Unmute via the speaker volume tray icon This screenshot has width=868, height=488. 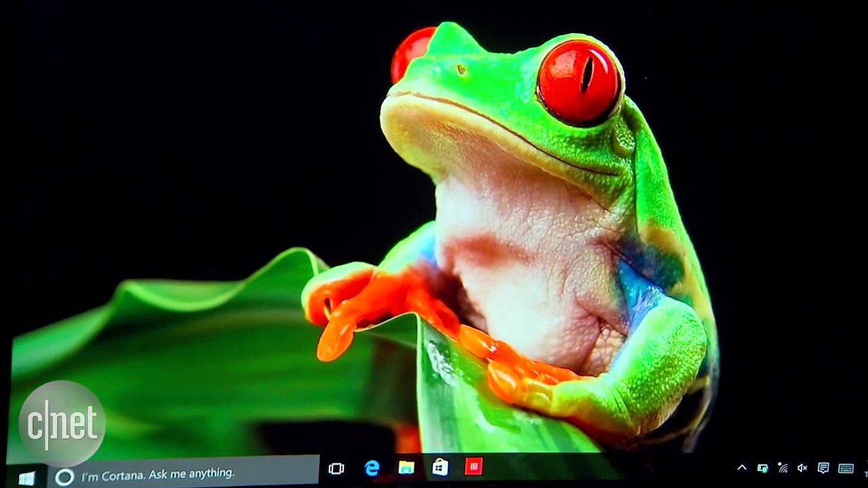click(803, 468)
